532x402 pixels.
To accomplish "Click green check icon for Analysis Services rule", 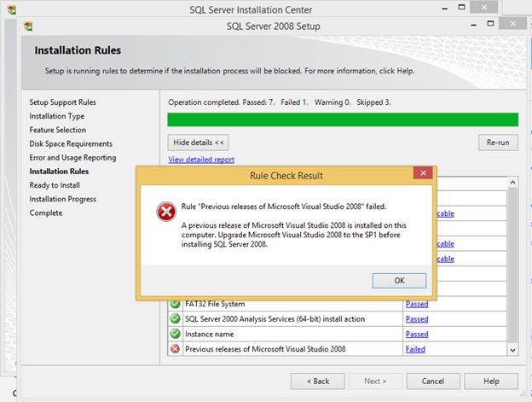I will (x=175, y=319).
